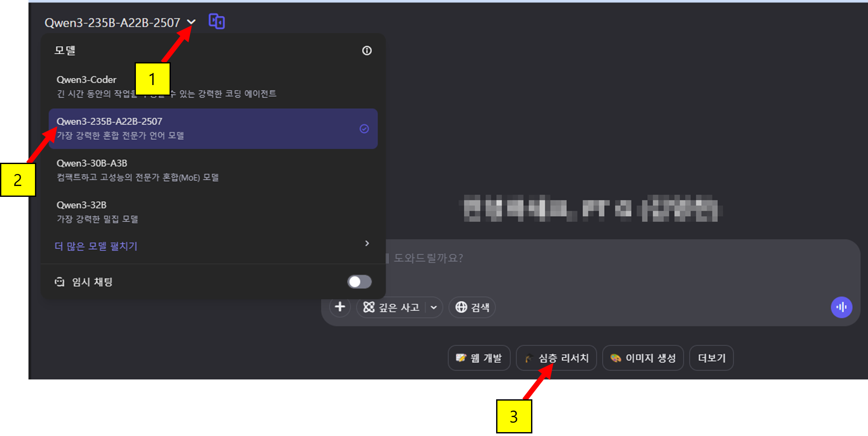
Task: Click the 심층 리서치 shortcut button
Action: pyautogui.click(x=557, y=358)
